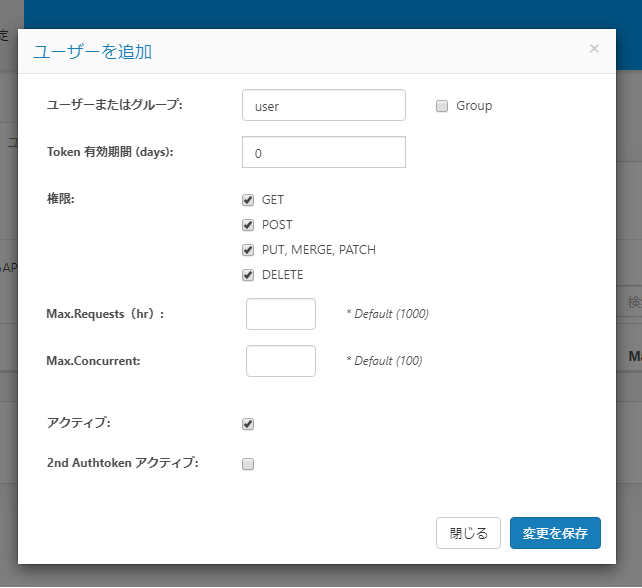Focus the Token 有効期限 (days) input

(323, 153)
